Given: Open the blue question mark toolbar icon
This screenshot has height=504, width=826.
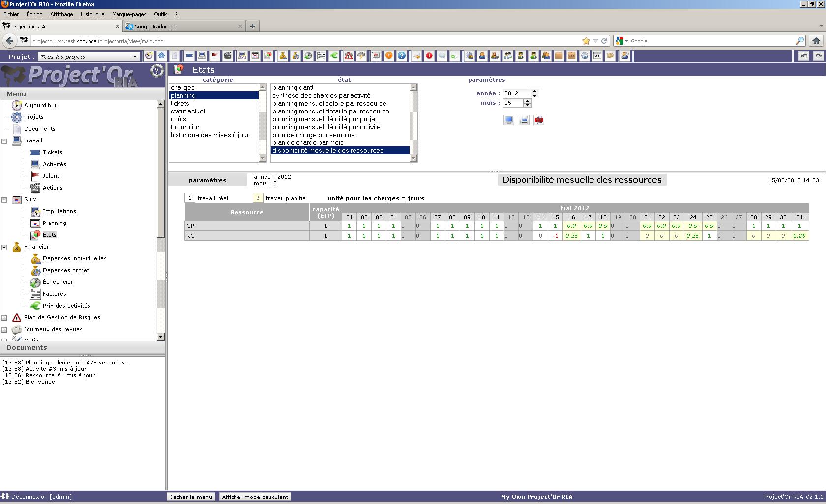Looking at the screenshot, I should [402, 56].
